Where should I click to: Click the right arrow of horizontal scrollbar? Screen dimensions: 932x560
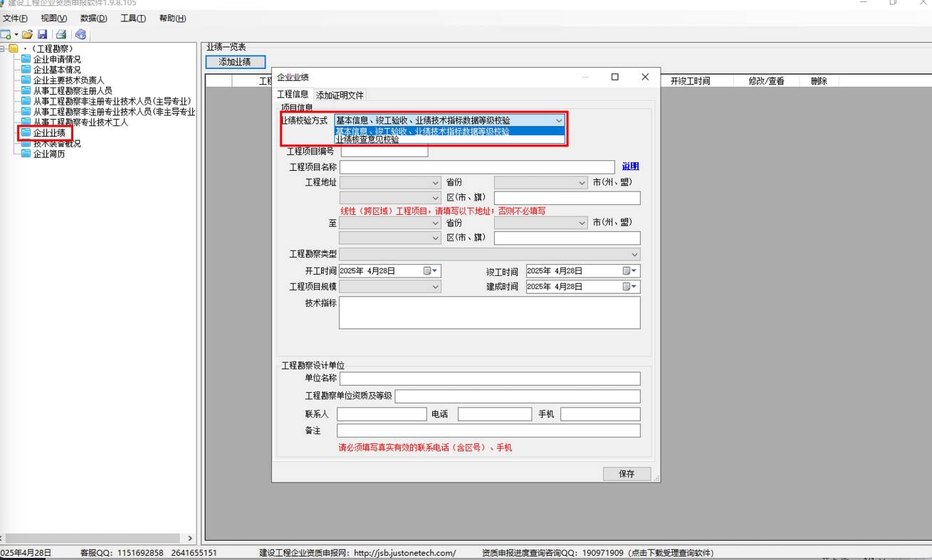tap(190, 539)
